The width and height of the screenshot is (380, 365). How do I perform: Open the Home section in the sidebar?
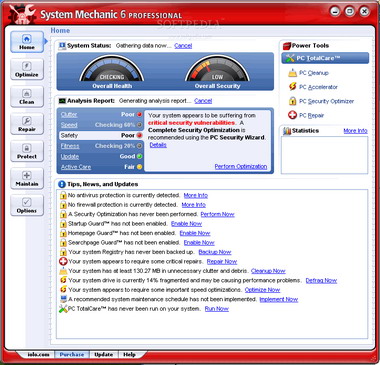click(27, 42)
